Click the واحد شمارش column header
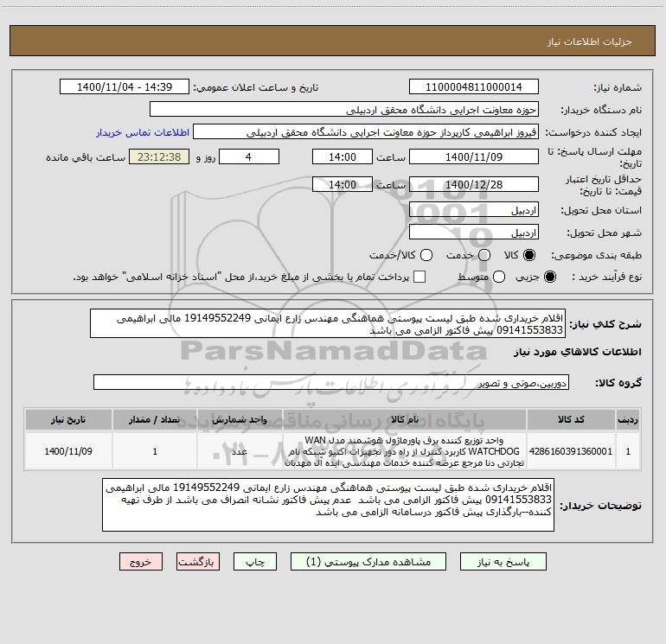Screen dimensions: 666x644 240,419
